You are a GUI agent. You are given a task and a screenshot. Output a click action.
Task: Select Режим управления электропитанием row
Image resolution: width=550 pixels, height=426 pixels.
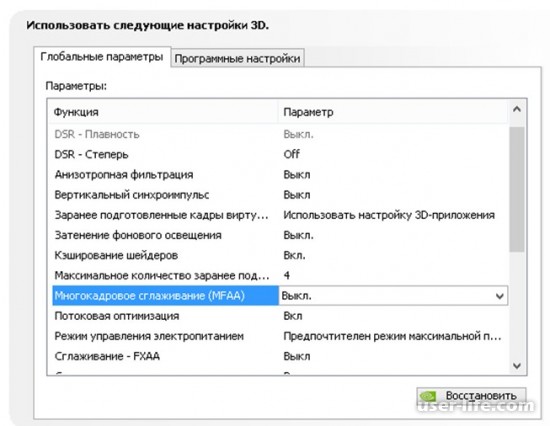tap(280, 336)
